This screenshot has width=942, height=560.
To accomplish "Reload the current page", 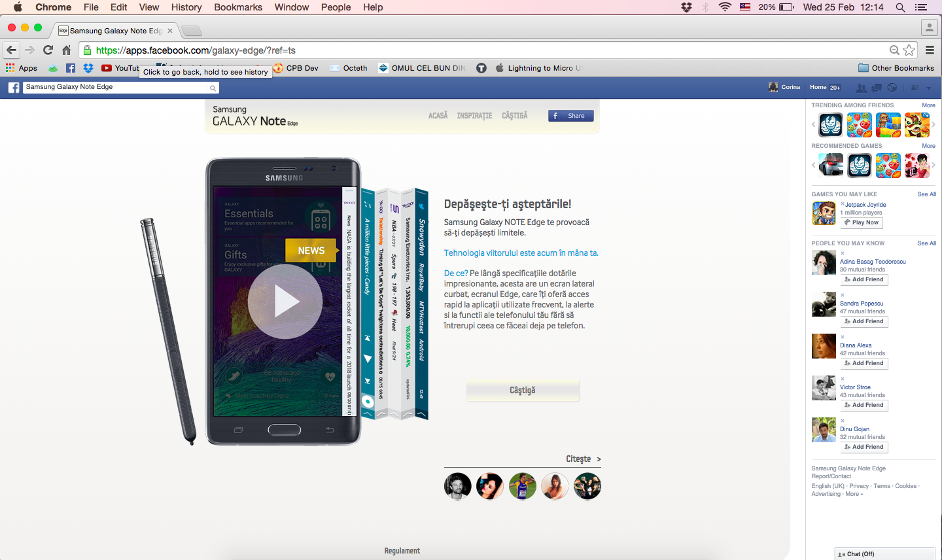I will point(48,50).
